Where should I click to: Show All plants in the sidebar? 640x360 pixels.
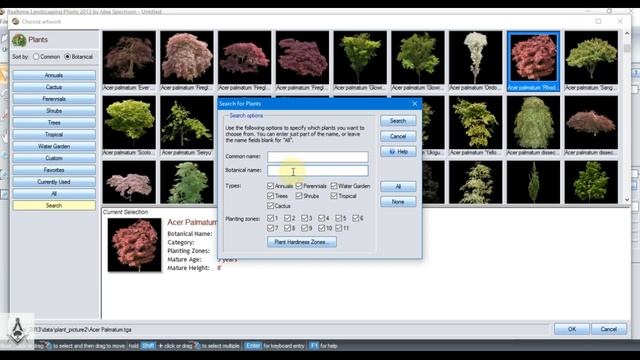point(54,193)
